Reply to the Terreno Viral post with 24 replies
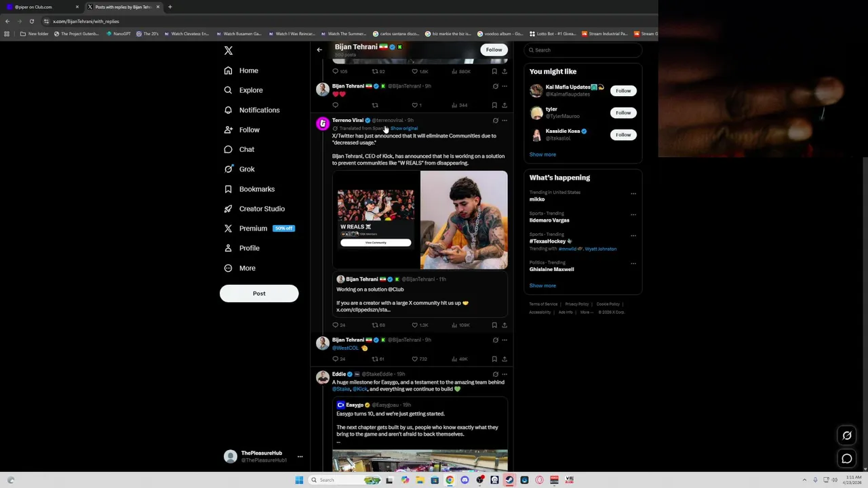Image resolution: width=868 pixels, height=488 pixels. coord(338,325)
